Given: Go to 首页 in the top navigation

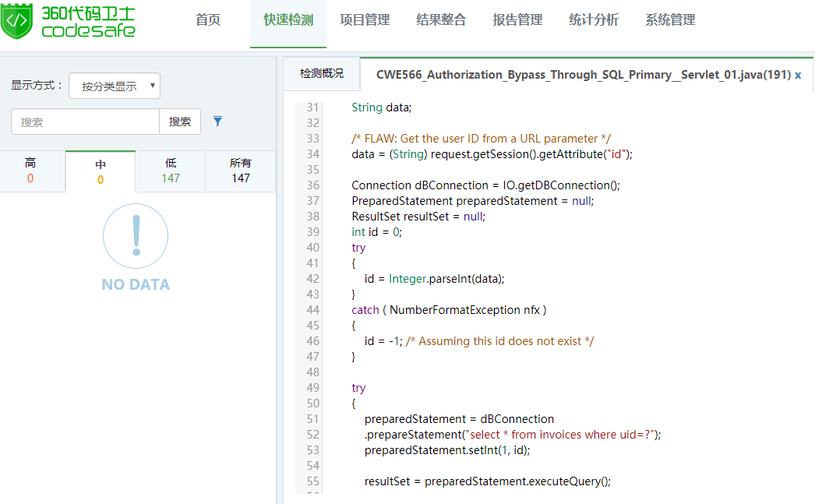Looking at the screenshot, I should [x=208, y=20].
